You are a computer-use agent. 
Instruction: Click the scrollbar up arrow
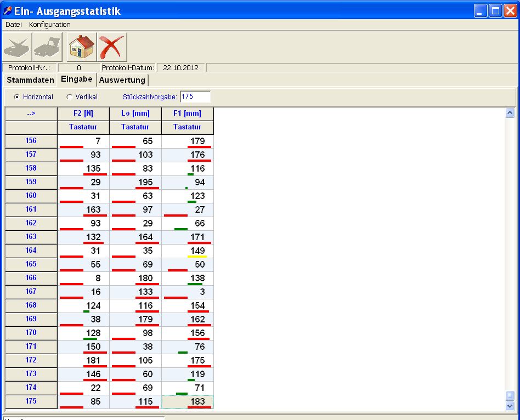510,113
